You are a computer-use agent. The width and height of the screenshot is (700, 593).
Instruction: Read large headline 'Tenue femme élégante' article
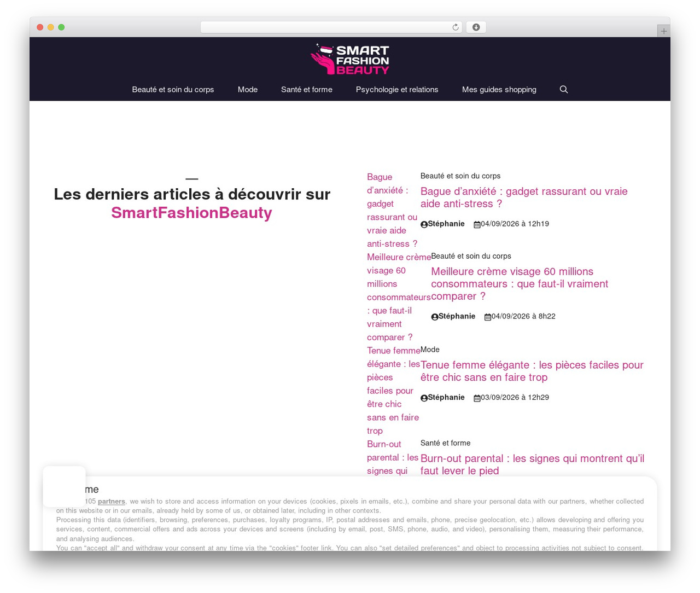(x=532, y=371)
